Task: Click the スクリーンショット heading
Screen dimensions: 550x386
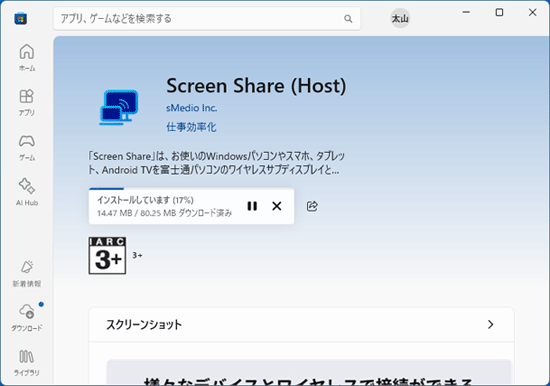Action: pyautogui.click(x=144, y=325)
